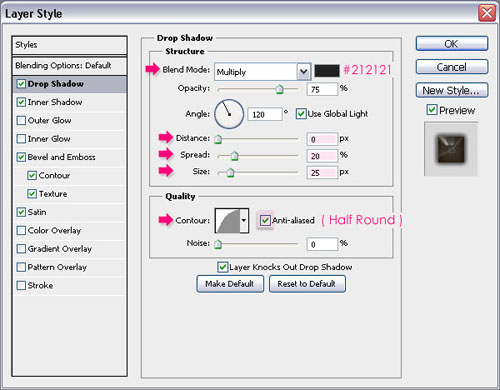Open the Bevel and Emboss settings label
Viewport: 500px width, 390px height.
(62, 157)
